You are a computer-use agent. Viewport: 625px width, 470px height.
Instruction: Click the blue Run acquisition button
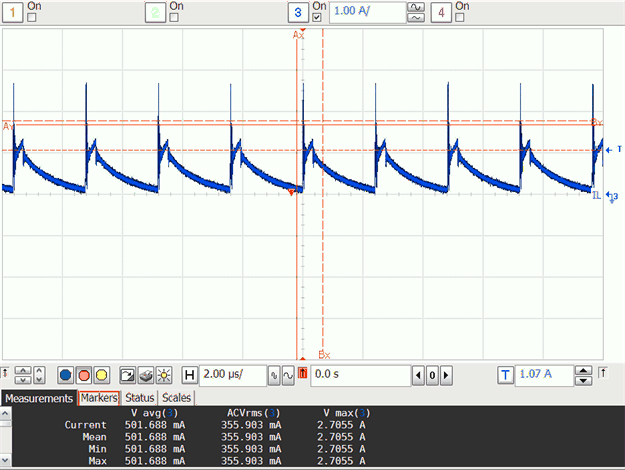65,375
